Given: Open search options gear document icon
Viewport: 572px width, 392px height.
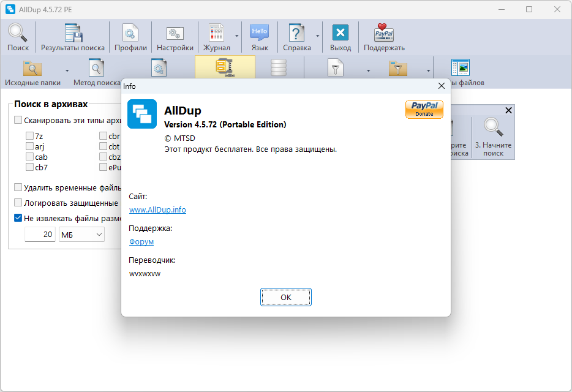Looking at the screenshot, I should pos(159,68).
